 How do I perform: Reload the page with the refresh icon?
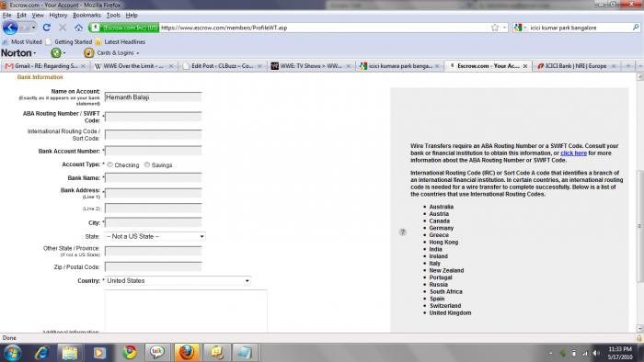pos(46,28)
